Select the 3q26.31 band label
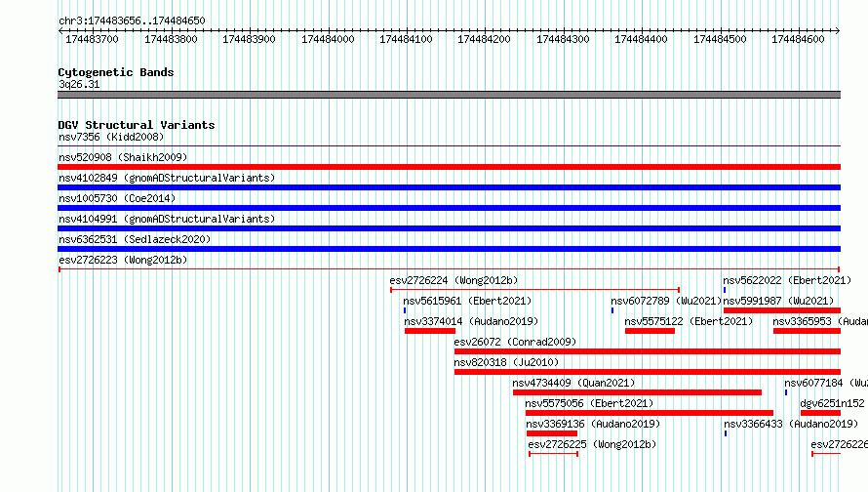 click(x=79, y=84)
